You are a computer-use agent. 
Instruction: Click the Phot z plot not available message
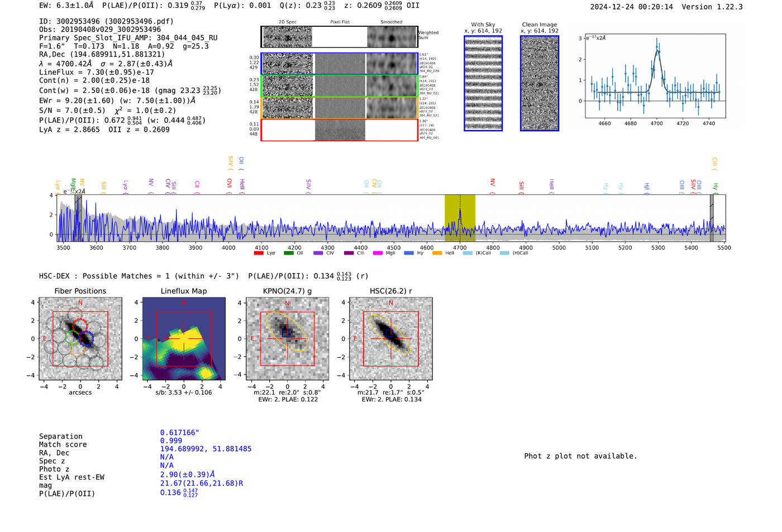(580, 456)
